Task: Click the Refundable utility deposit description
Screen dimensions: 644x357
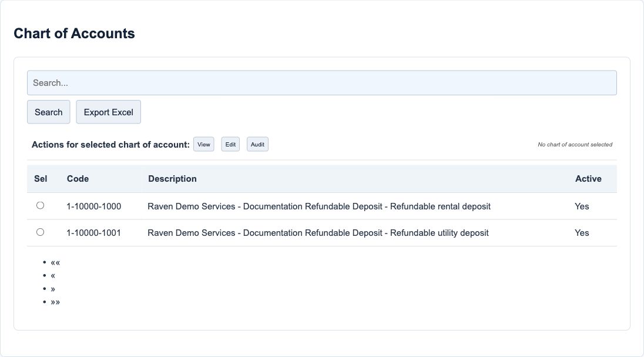Action: 318,233
